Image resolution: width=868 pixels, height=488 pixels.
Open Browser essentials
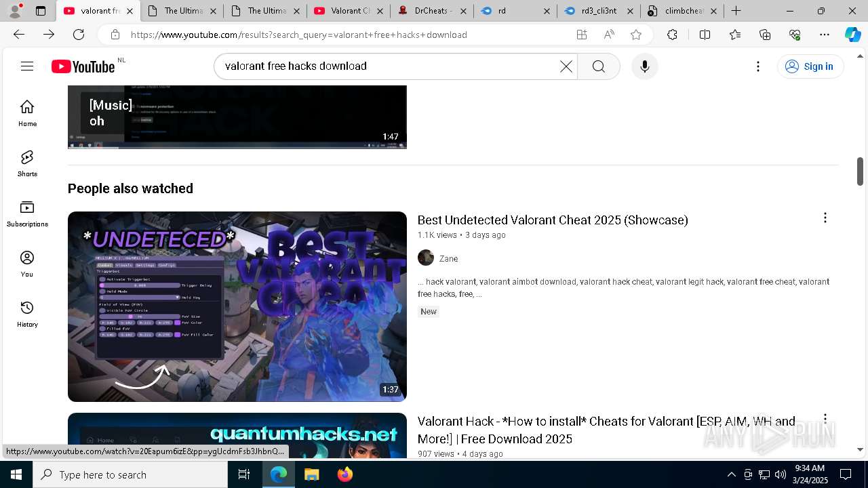click(795, 35)
